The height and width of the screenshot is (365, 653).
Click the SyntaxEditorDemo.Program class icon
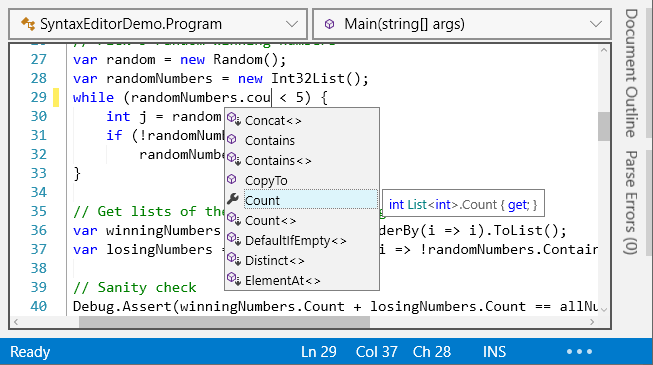click(28, 24)
